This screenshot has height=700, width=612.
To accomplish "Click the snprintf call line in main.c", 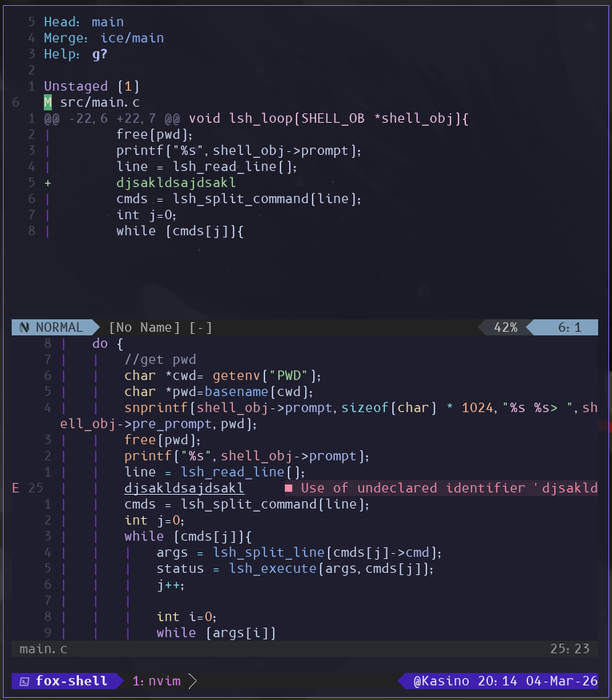I will click(x=361, y=408).
